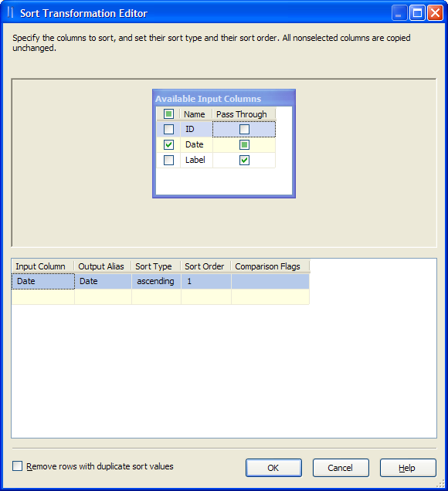
Task: Select the Date cell under Input Column
Action: point(43,281)
